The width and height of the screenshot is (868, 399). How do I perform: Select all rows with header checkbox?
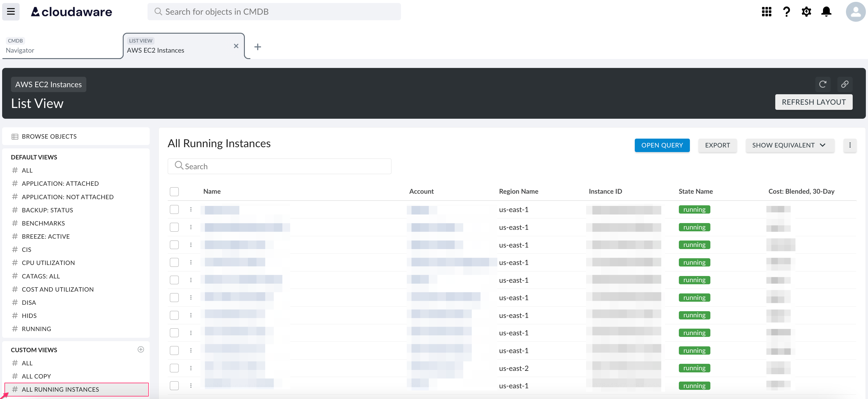(174, 192)
